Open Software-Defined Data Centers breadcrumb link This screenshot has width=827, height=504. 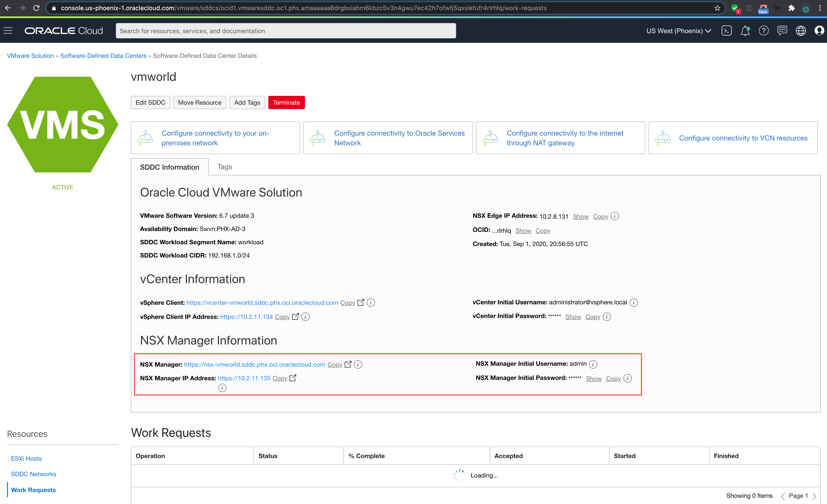pos(103,55)
